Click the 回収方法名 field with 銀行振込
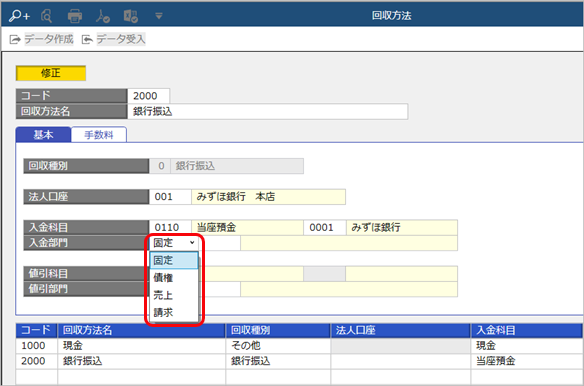Screen dimensions: 584x386 click(x=267, y=111)
